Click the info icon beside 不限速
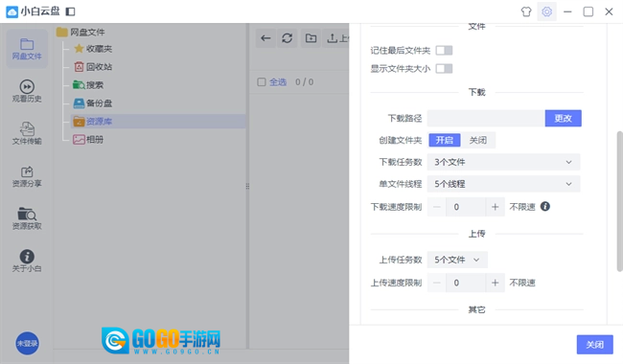This screenshot has width=623, height=364. coord(545,206)
